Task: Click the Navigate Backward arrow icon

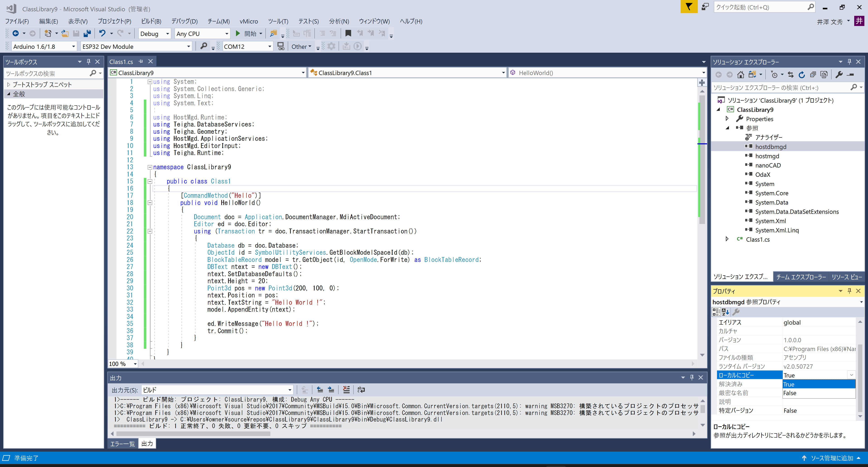Action: [x=16, y=33]
